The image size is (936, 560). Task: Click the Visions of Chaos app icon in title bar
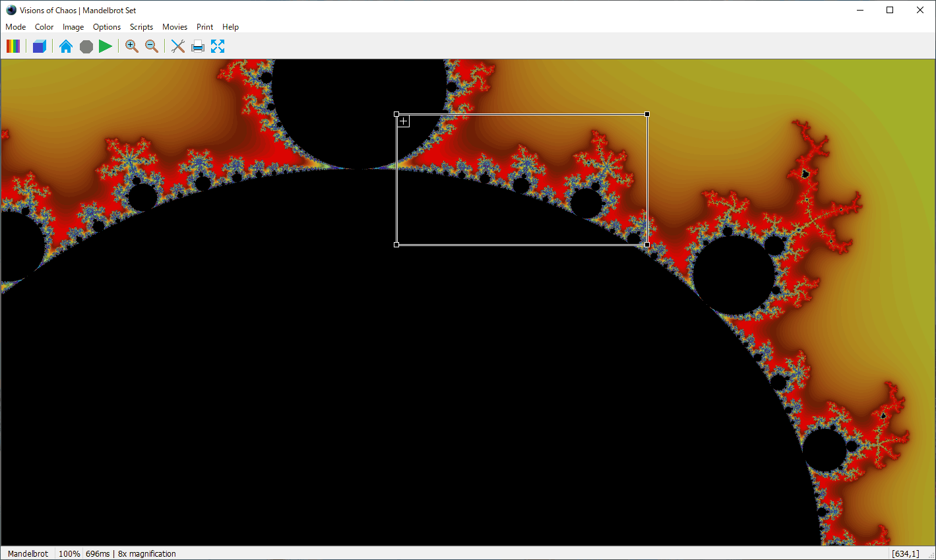11,10
